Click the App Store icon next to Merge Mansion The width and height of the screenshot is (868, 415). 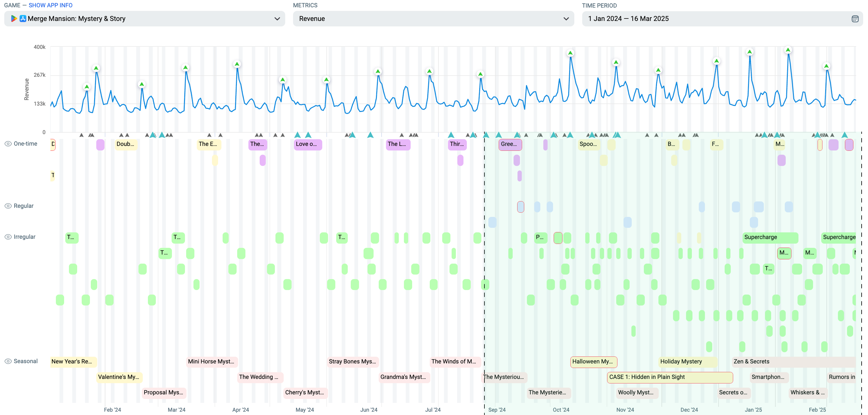pyautogui.click(x=23, y=19)
